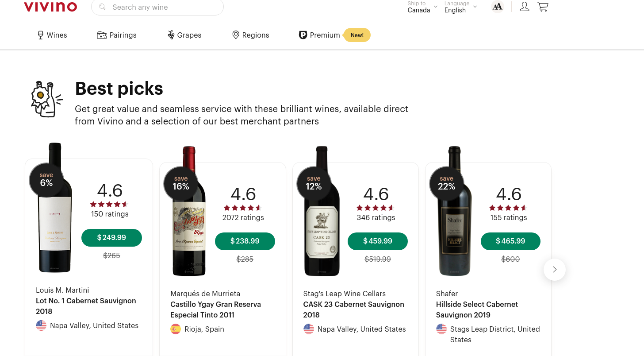
Task: Open the Pairings menu
Action: 117,35
